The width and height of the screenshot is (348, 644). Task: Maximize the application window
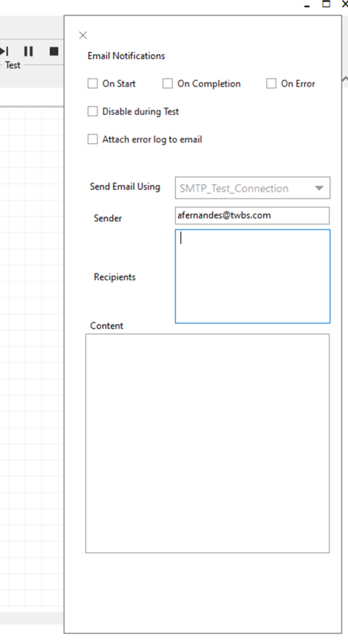pos(326,4)
